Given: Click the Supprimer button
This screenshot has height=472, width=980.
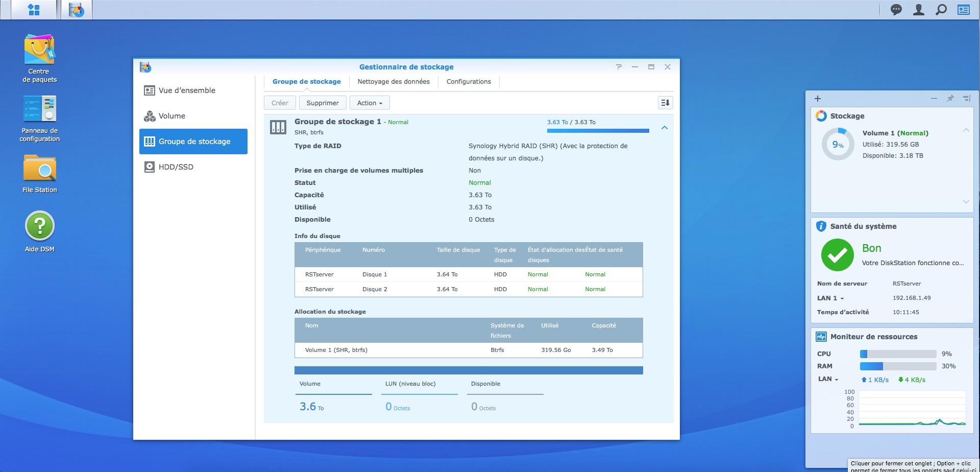Looking at the screenshot, I should (x=322, y=103).
